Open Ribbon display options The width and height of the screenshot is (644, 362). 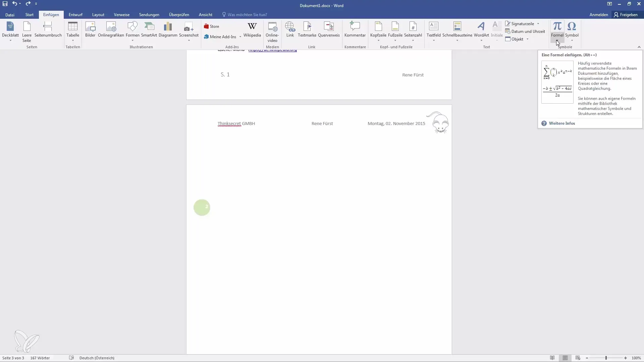(609, 4)
